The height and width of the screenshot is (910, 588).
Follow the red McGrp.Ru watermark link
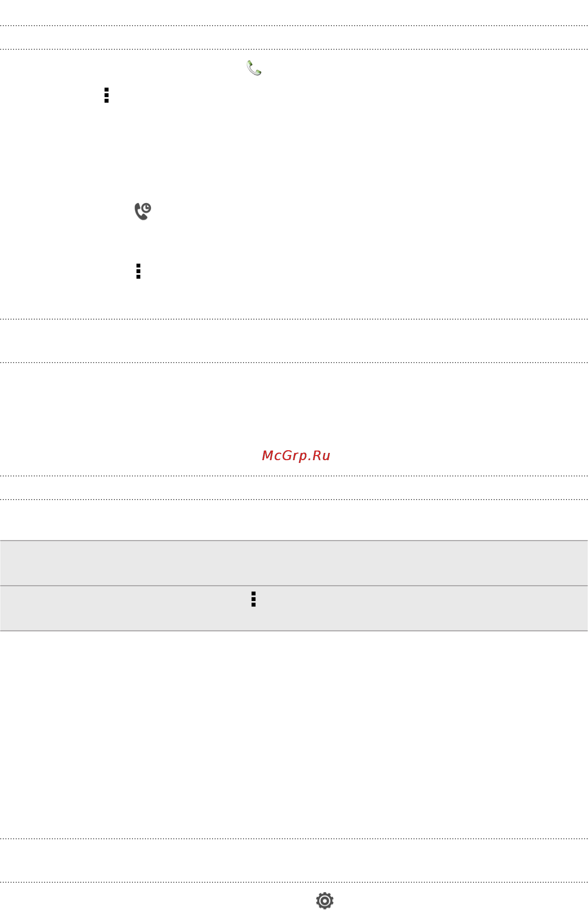(296, 455)
